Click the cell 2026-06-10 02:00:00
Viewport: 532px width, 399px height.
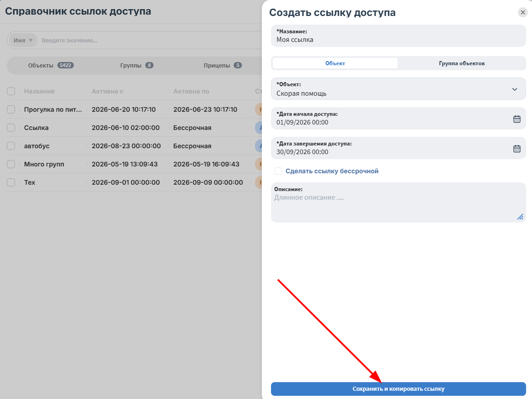[x=126, y=128]
